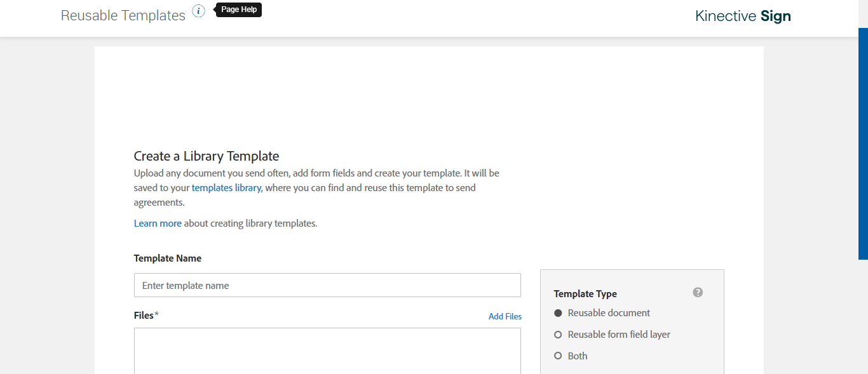Click the Template Name field label
The width and height of the screenshot is (868, 374).
pyautogui.click(x=168, y=258)
